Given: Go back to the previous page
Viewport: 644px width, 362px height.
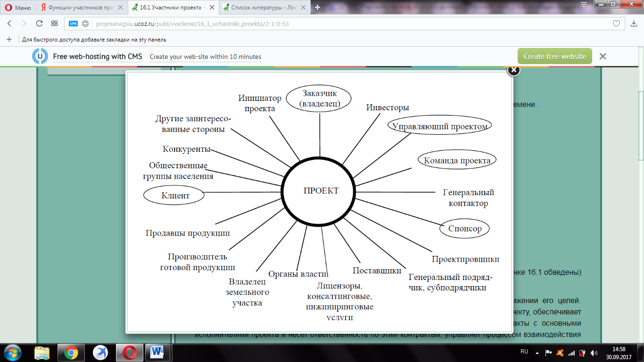Looking at the screenshot, I should (x=10, y=23).
